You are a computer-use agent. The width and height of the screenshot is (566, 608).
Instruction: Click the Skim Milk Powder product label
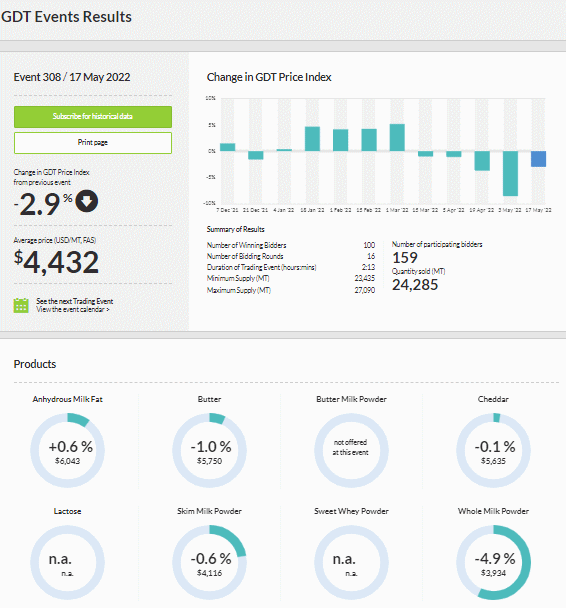pyautogui.click(x=209, y=511)
